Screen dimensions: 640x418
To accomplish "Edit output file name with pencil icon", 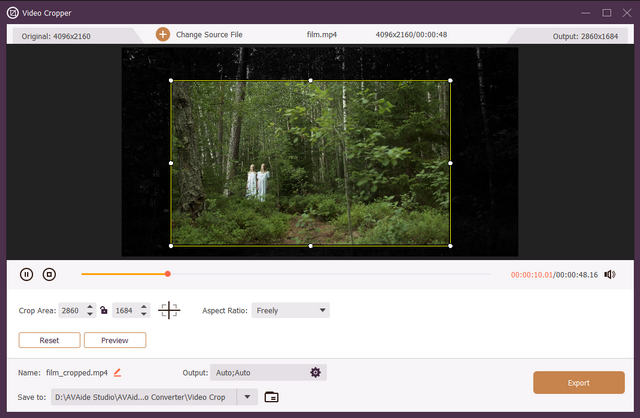I will [117, 372].
